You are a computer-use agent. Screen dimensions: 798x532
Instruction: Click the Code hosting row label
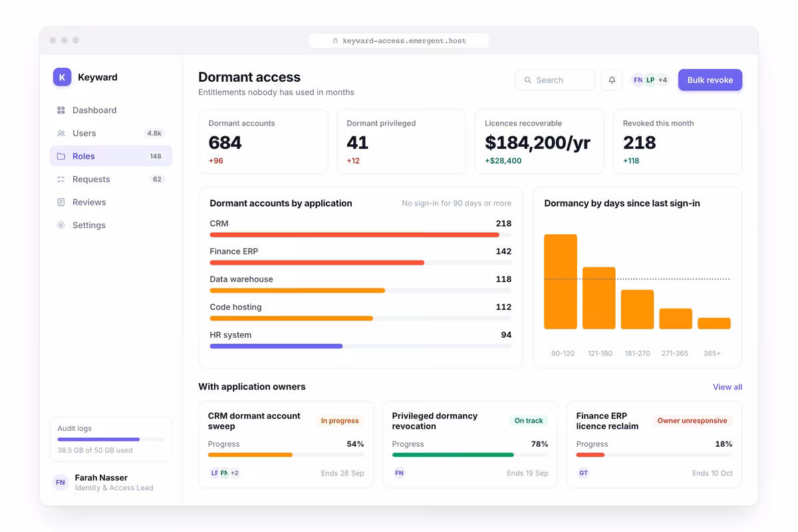click(x=235, y=307)
